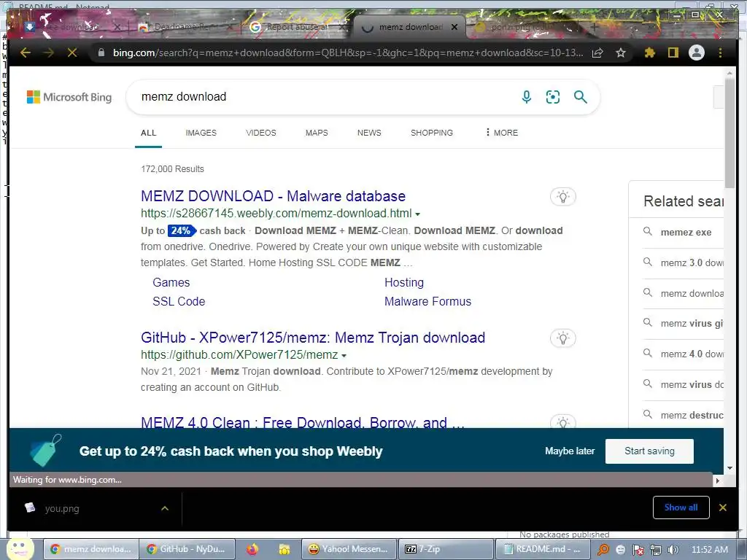Click the Windows Start button
Screen dimensions: 747x560
(20, 548)
